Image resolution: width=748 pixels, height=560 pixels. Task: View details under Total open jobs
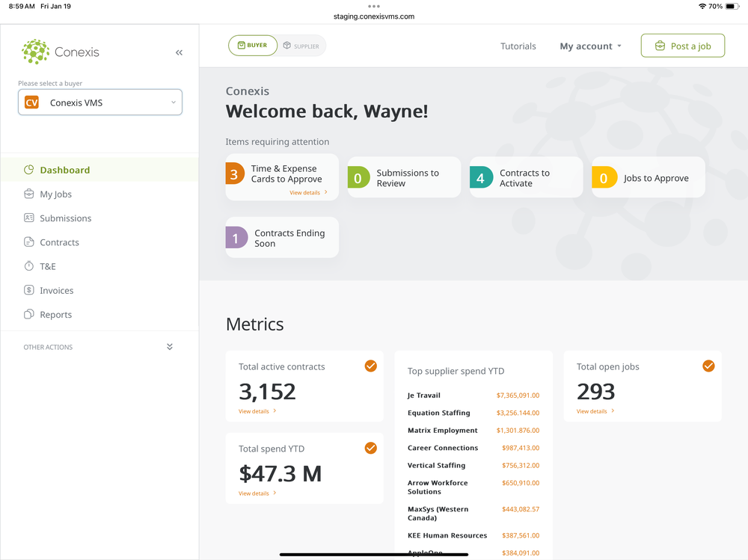pyautogui.click(x=595, y=411)
